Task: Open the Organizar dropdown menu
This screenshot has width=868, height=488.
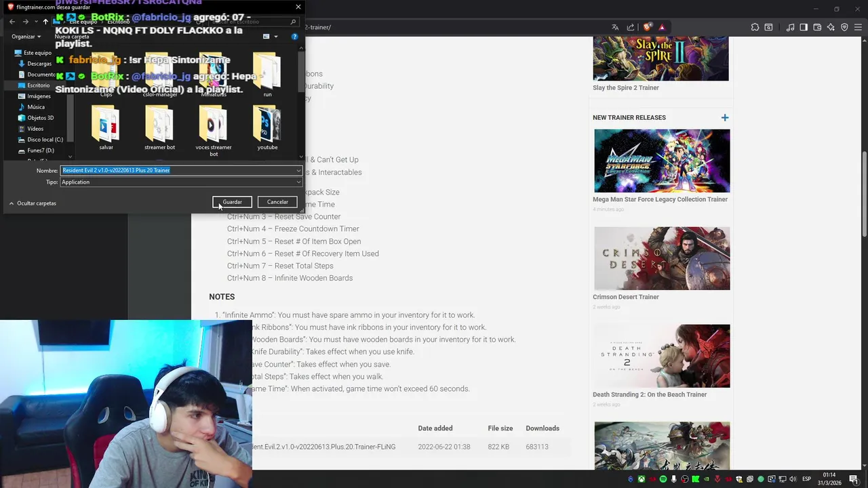Action: click(26, 37)
